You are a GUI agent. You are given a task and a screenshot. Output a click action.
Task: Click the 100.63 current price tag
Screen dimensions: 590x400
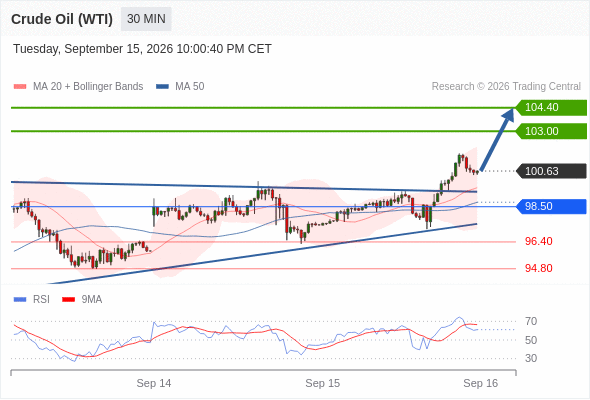(x=551, y=171)
